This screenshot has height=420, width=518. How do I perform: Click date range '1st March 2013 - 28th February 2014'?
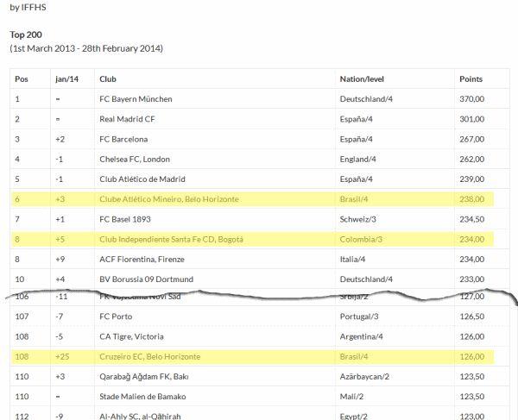click(86, 48)
